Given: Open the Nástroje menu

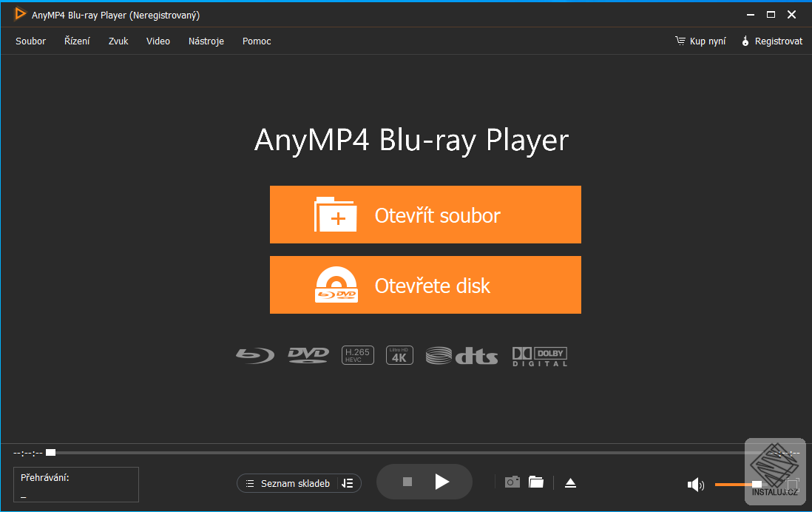Looking at the screenshot, I should [x=206, y=41].
